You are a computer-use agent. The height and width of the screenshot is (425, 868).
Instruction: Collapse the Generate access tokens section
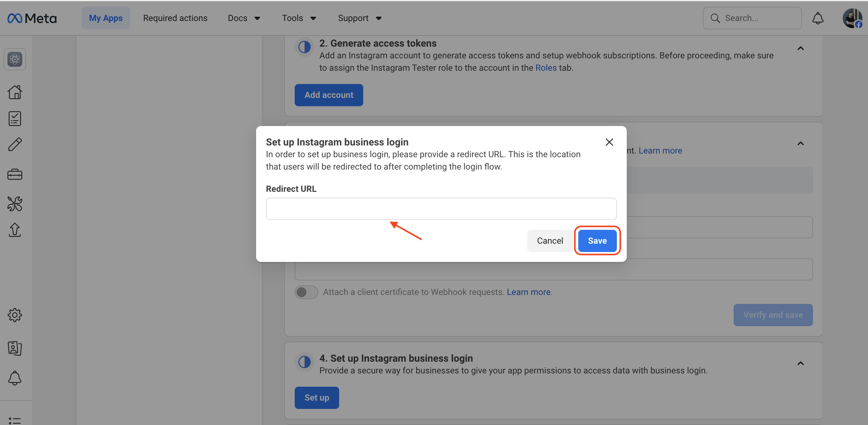point(801,48)
